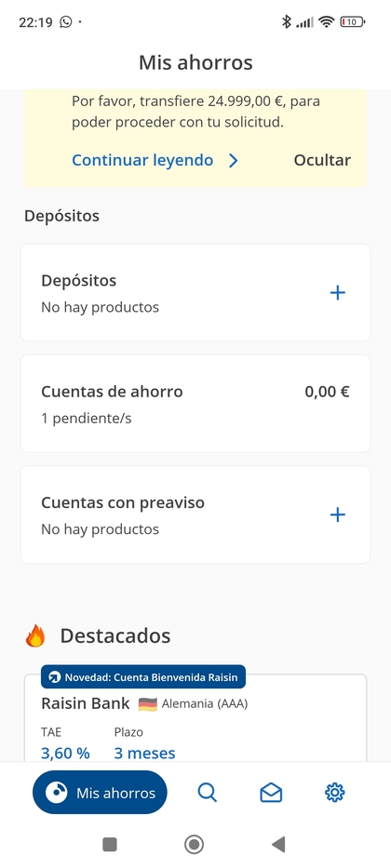
Task: Hide the notice with Ocultar
Action: coord(322,160)
